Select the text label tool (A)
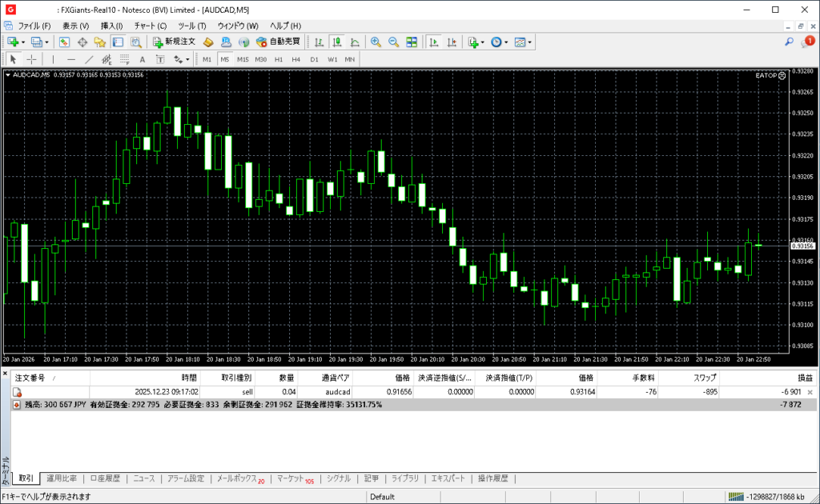The width and height of the screenshot is (820, 504). (143, 59)
